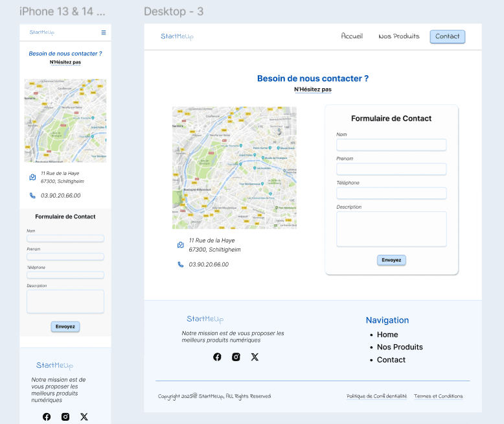Focus the Prenom field in the Desktop form

coord(391,169)
